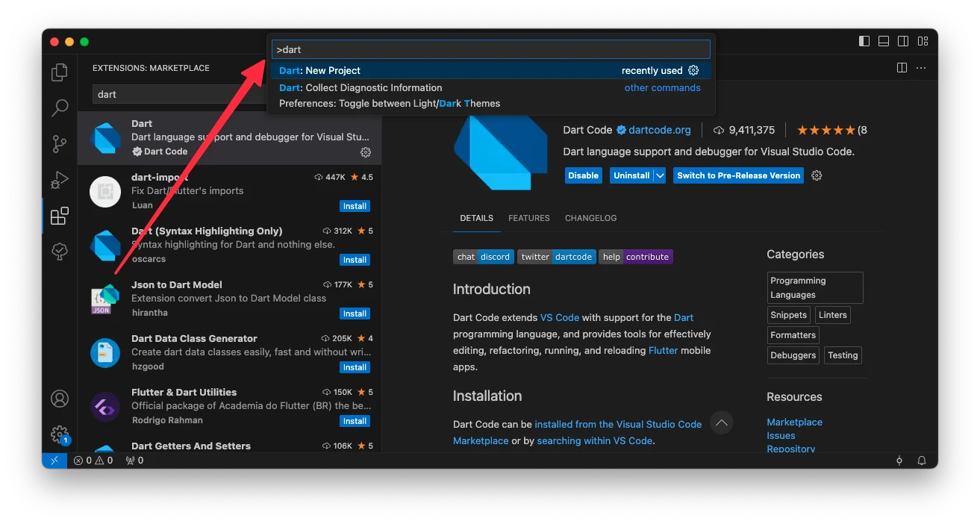Select the Dart extension in results list
Image resolution: width=980 pixels, height=524 pixels.
tap(230, 138)
